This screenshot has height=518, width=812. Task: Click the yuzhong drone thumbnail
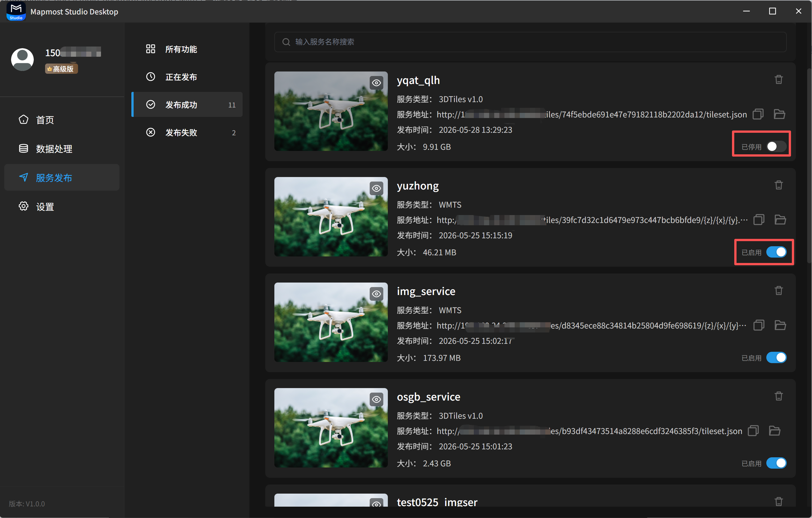[x=331, y=216]
